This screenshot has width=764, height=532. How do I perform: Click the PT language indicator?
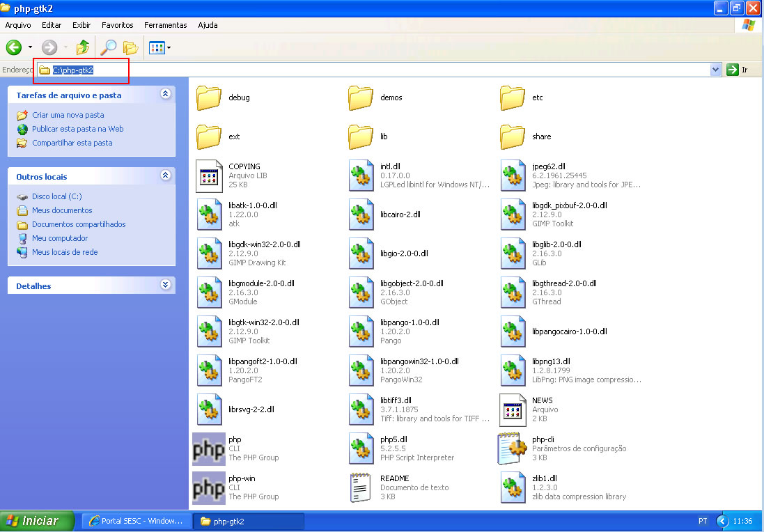point(703,521)
